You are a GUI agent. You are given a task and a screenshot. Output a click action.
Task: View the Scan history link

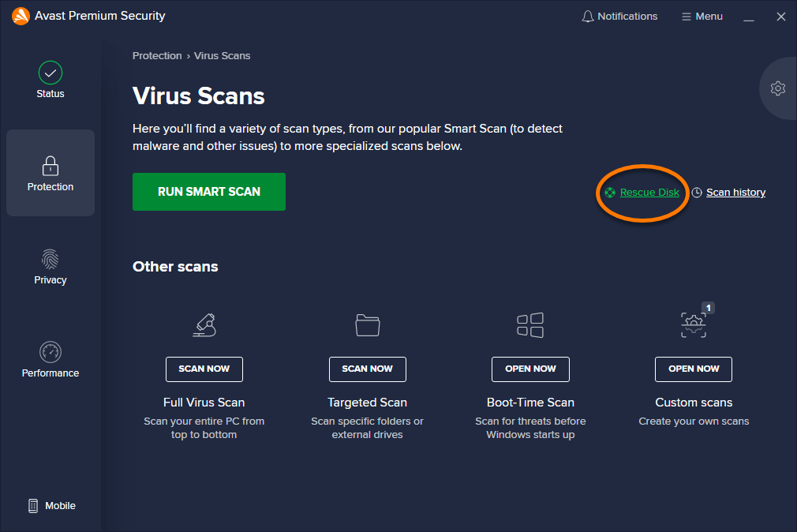735,193
